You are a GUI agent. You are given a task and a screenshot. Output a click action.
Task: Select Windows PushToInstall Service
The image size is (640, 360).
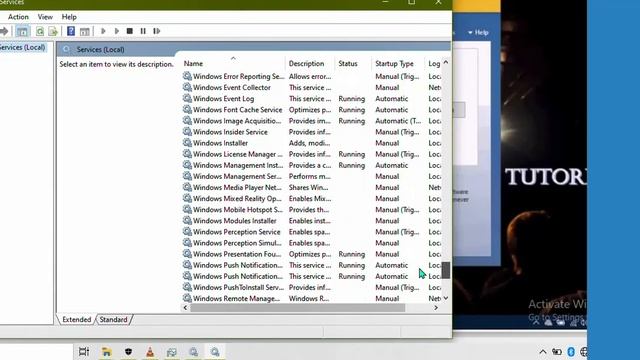pos(311,287)
